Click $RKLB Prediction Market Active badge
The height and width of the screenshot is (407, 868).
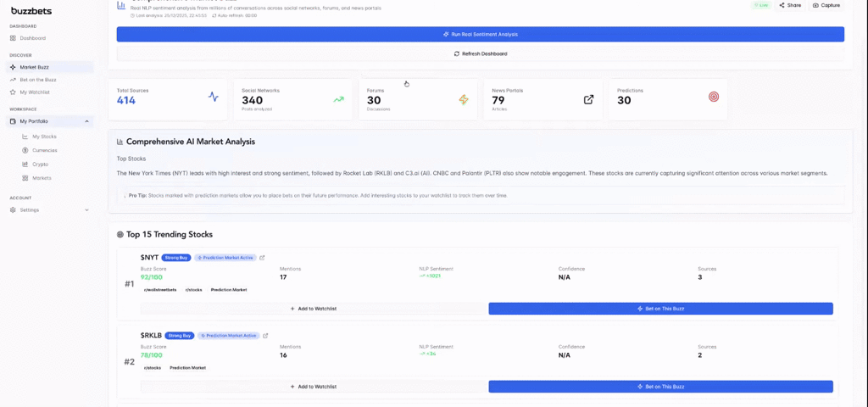click(228, 336)
